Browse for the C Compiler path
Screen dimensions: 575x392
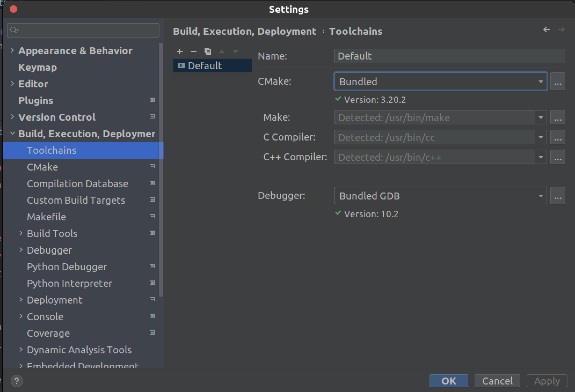pos(558,137)
